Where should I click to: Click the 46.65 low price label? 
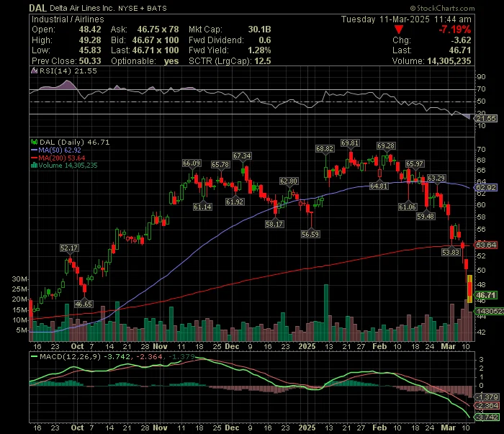(x=84, y=304)
